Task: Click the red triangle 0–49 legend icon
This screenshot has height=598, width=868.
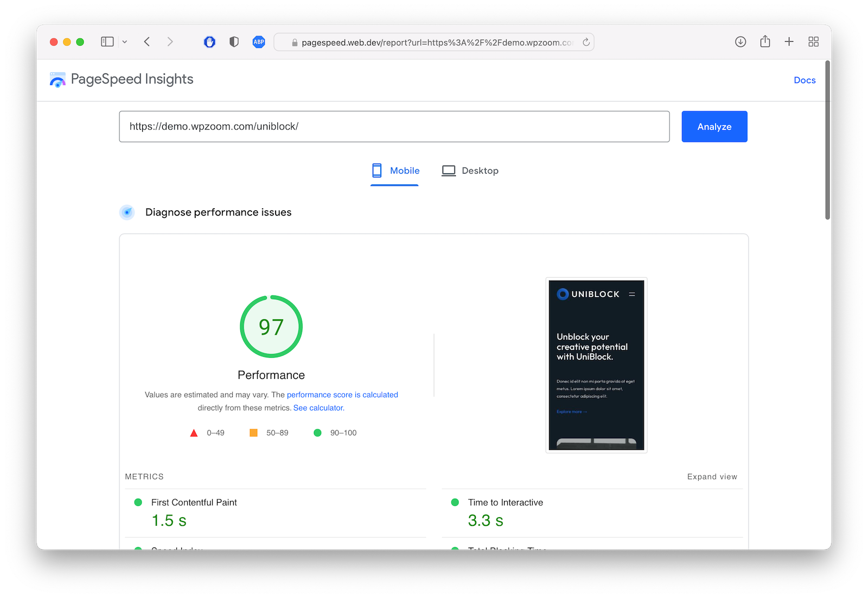Action: [x=194, y=433]
